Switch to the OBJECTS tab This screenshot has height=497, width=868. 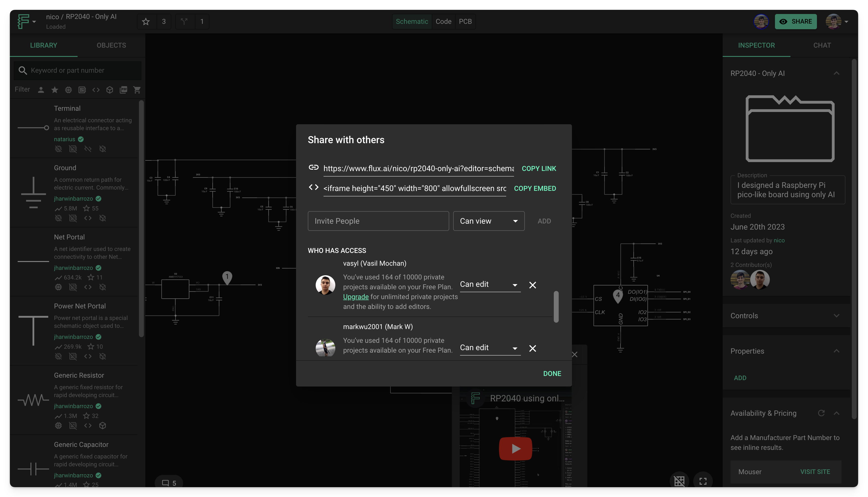click(111, 45)
